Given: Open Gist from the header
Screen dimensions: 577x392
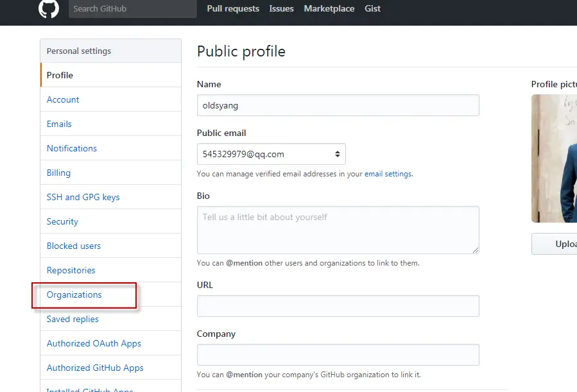Looking at the screenshot, I should tap(372, 9).
